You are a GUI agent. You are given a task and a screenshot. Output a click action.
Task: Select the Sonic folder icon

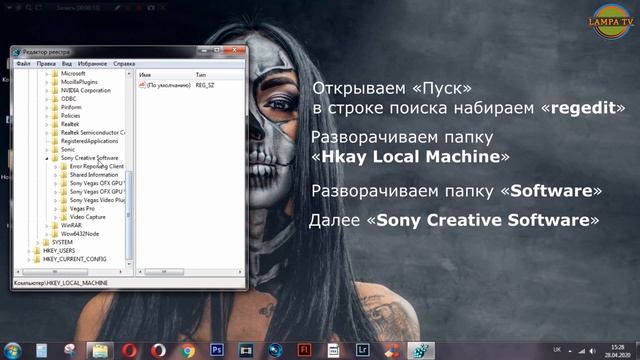tap(55, 149)
